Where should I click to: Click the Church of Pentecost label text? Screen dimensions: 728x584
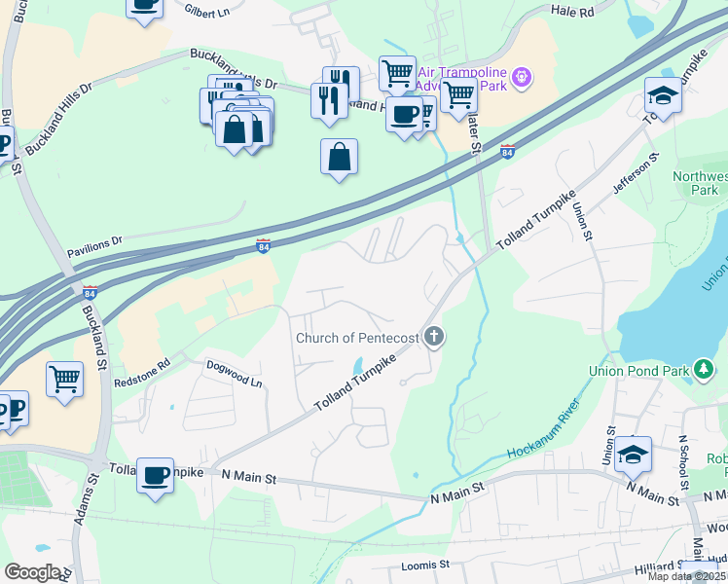[x=357, y=338]
